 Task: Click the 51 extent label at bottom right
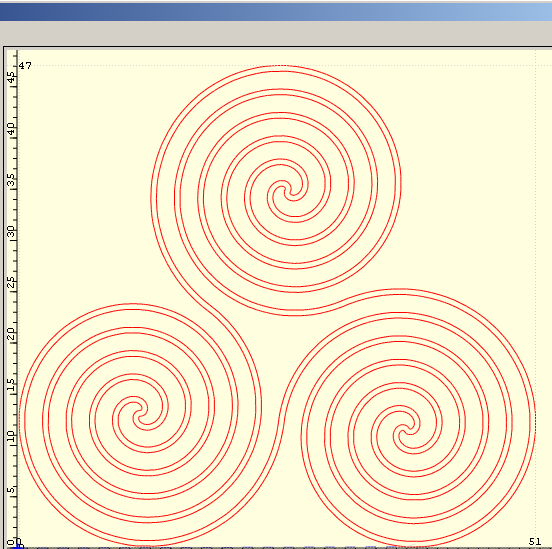tap(534, 541)
